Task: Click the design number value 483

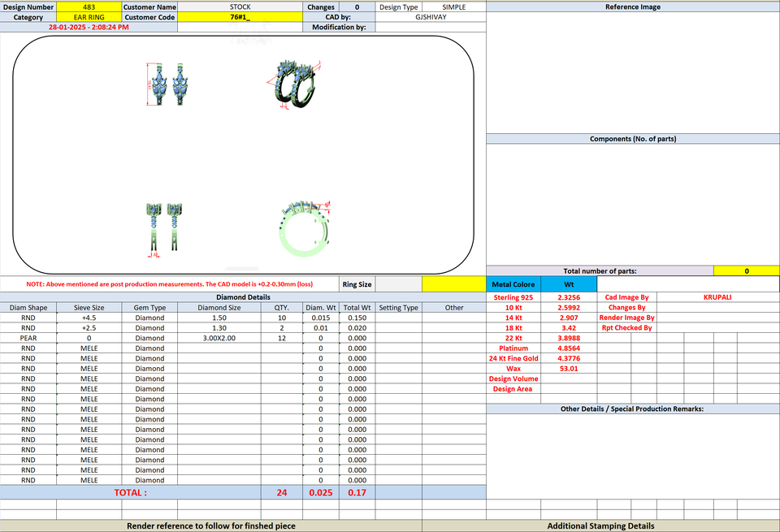Action: [x=89, y=7]
